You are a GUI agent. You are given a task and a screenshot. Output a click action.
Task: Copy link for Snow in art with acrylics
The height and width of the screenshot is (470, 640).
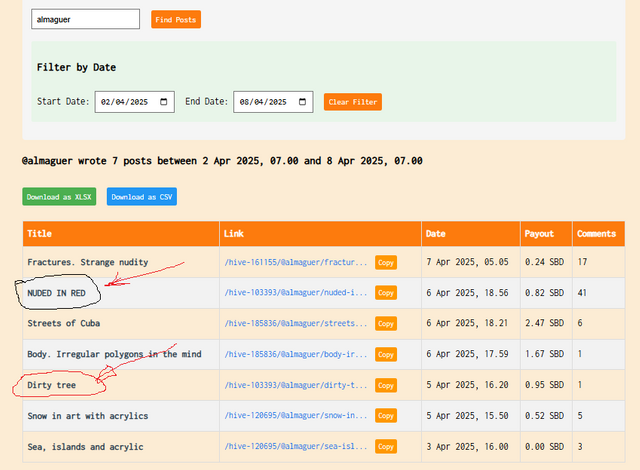pos(386,416)
